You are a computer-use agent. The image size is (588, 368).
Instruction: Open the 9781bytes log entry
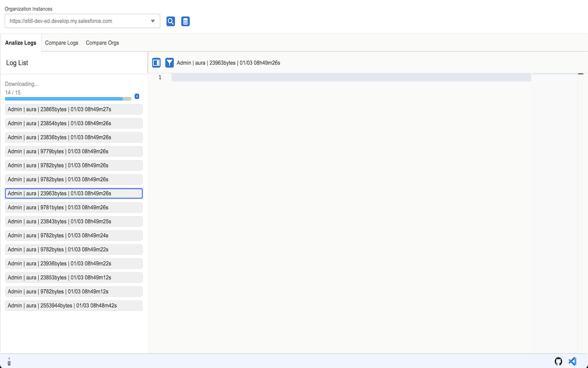point(74,207)
